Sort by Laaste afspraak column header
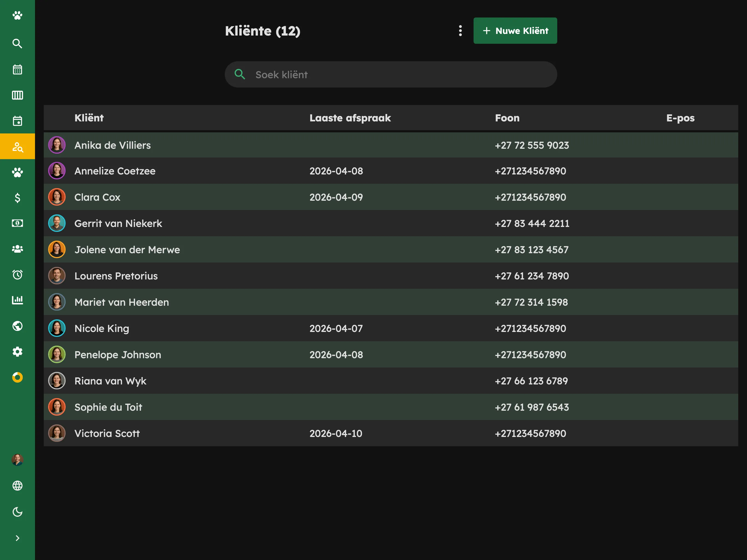 pos(350,118)
